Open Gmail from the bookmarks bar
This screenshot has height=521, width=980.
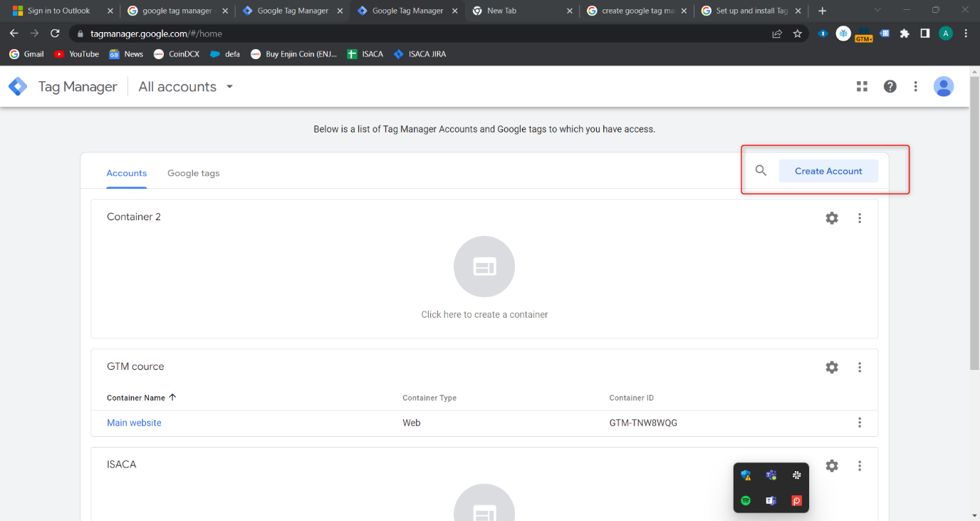(26, 53)
